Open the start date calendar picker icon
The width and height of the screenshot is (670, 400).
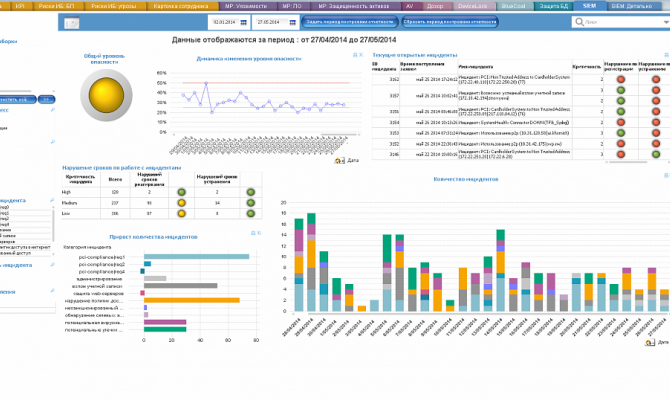coord(244,22)
